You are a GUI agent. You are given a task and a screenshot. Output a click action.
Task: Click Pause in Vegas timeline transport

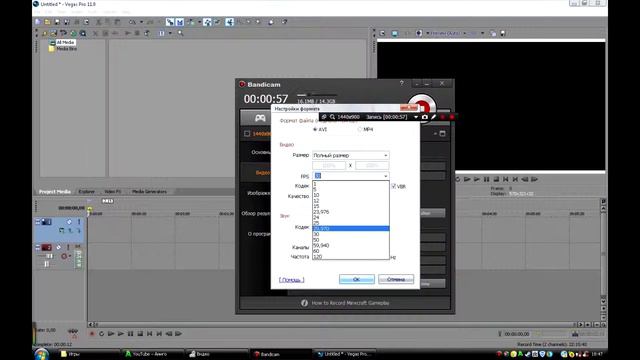[131, 334]
